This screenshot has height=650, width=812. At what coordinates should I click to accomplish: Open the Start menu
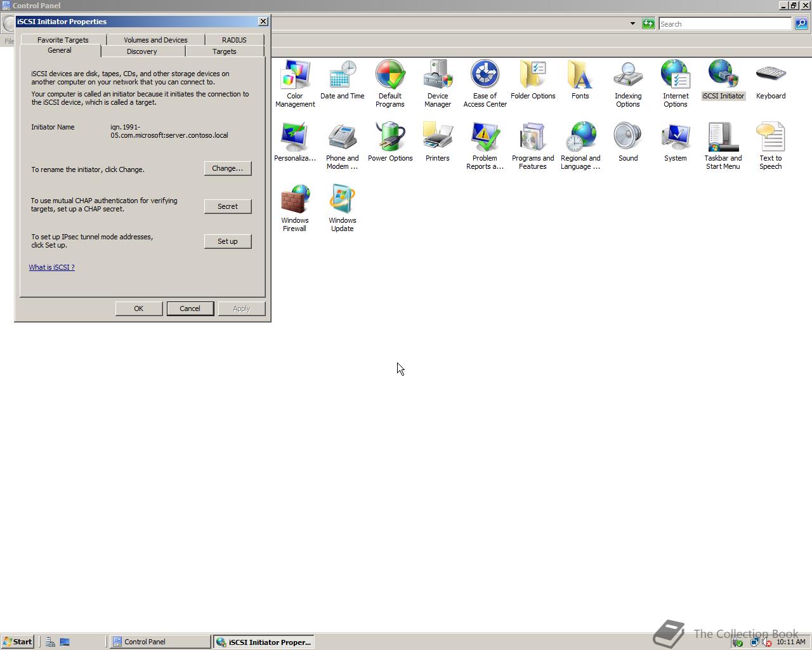(x=17, y=642)
